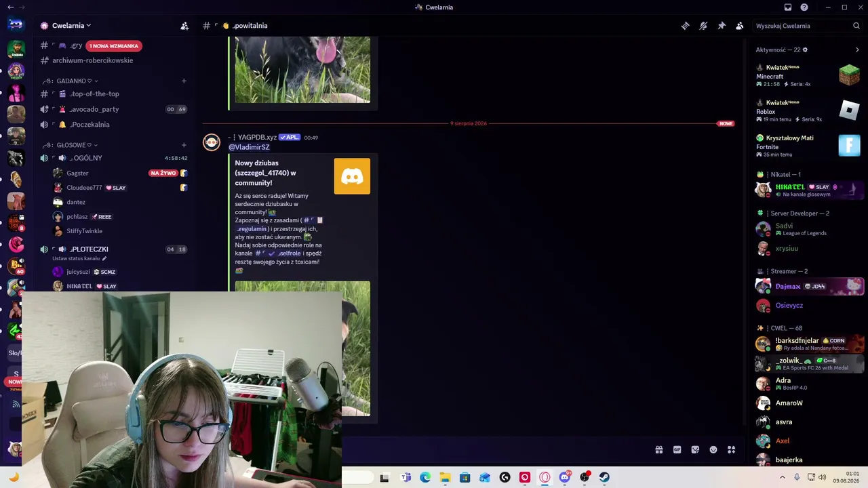Screen dimensions: 868x488
Task: Toggle the member list icon
Action: coord(740,26)
